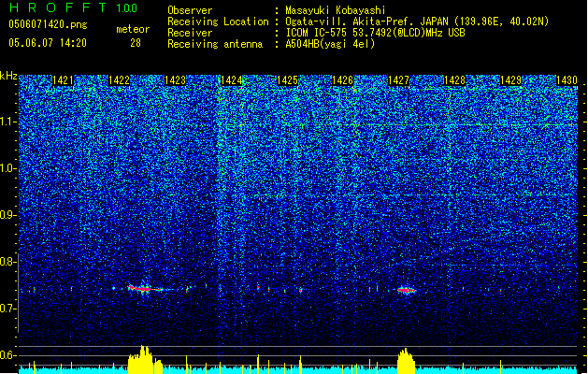Click the 'meteor' label
The height and width of the screenshot is (374, 588).
pos(133,29)
